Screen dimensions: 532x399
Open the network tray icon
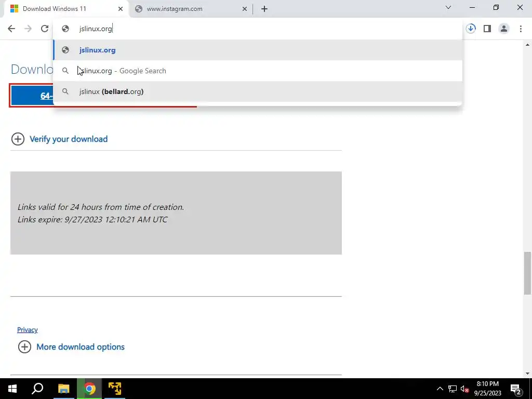(453, 389)
